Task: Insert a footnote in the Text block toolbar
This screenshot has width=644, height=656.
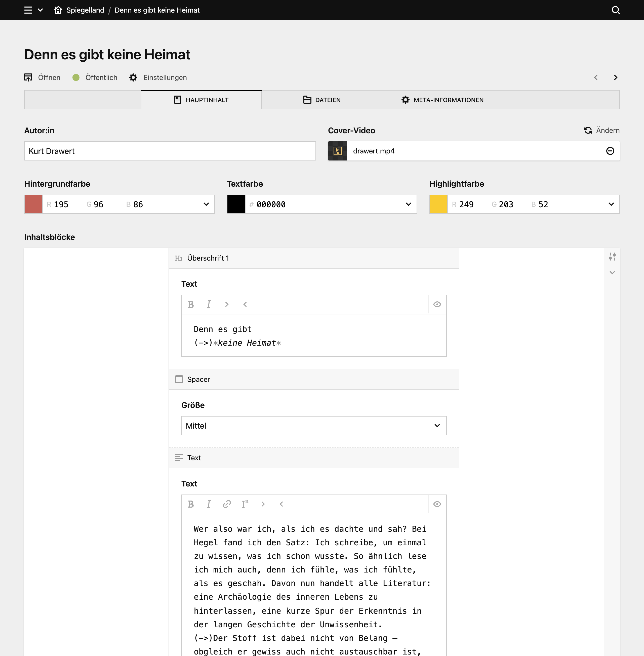Action: point(245,504)
